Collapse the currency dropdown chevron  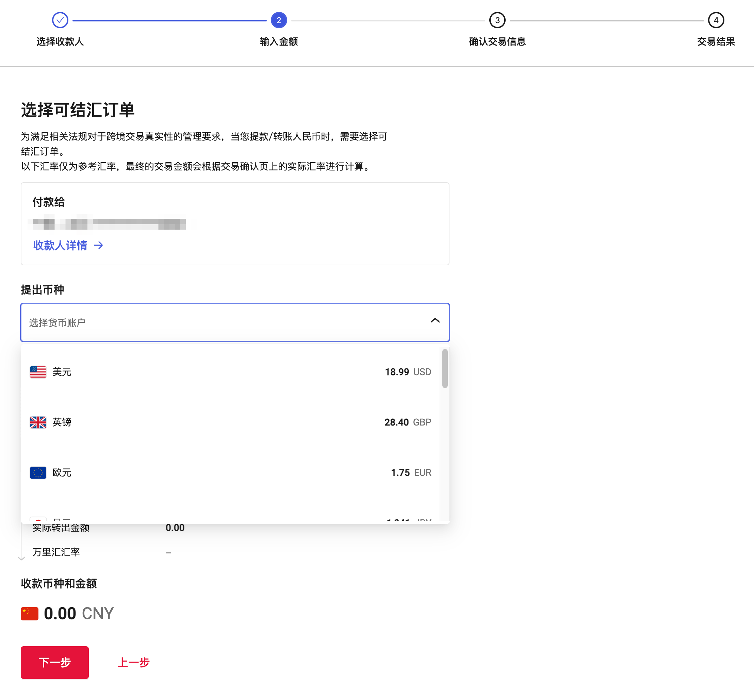tap(435, 321)
